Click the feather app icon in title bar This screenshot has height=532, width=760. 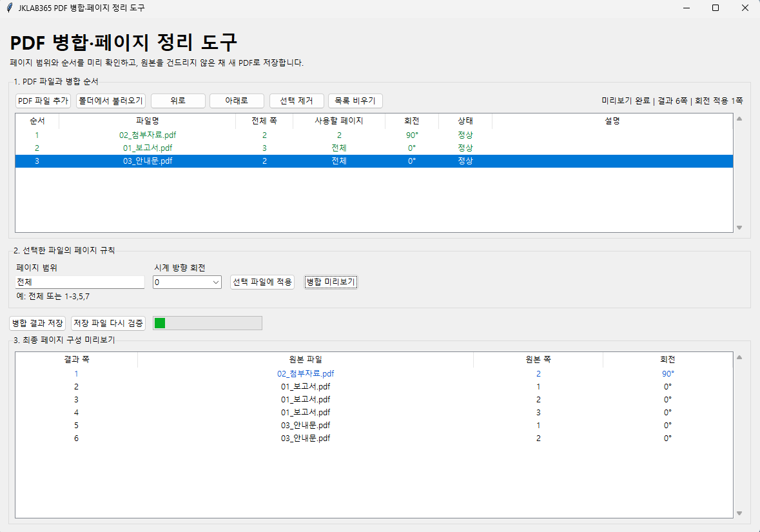click(x=9, y=8)
